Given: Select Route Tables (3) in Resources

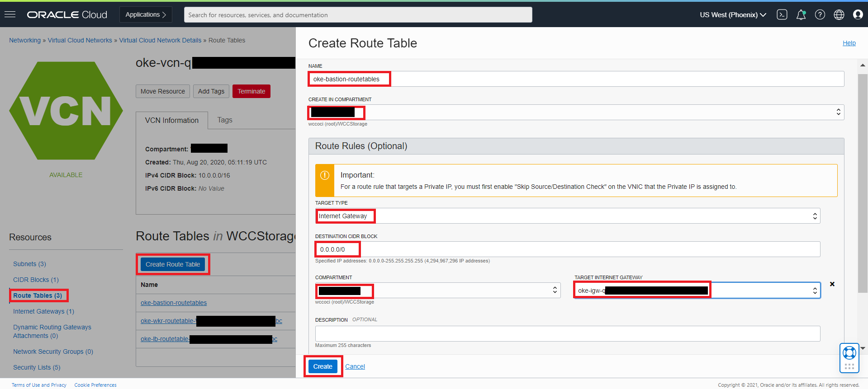Looking at the screenshot, I should point(38,295).
